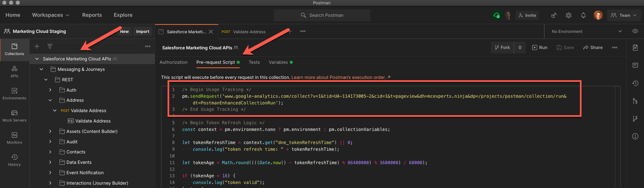The height and width of the screenshot is (188, 644).
Task: Open the Explore page
Action: pos(123,15)
